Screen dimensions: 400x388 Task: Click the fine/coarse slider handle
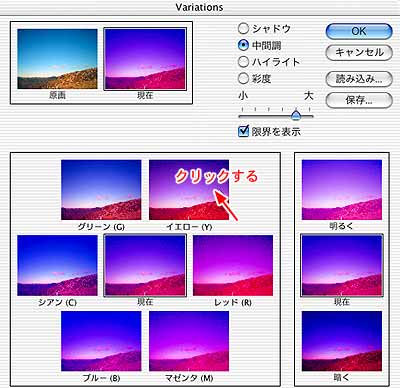[296, 115]
